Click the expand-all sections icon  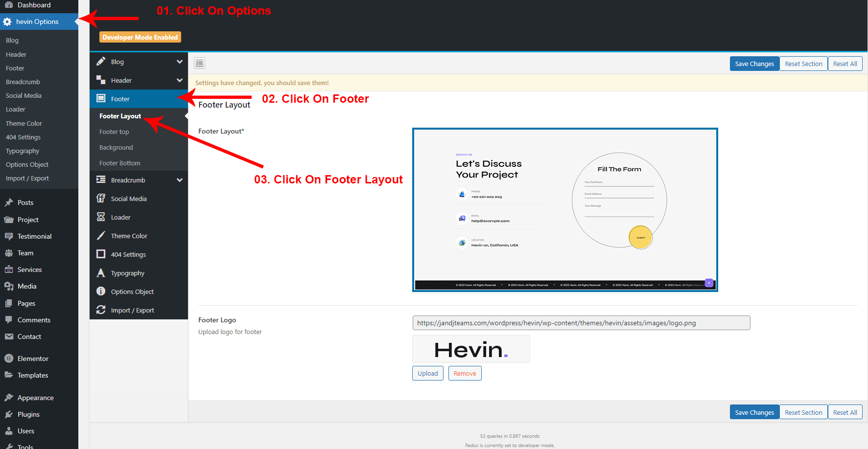(200, 63)
